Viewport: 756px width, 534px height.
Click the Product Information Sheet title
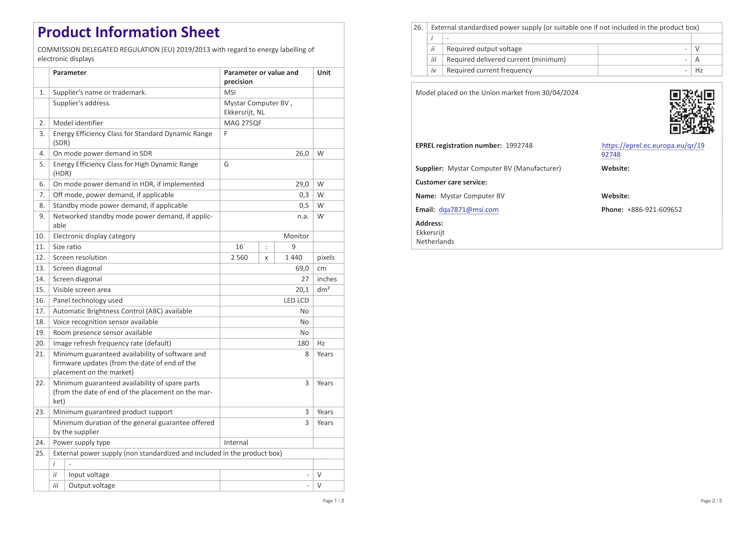coord(128,32)
